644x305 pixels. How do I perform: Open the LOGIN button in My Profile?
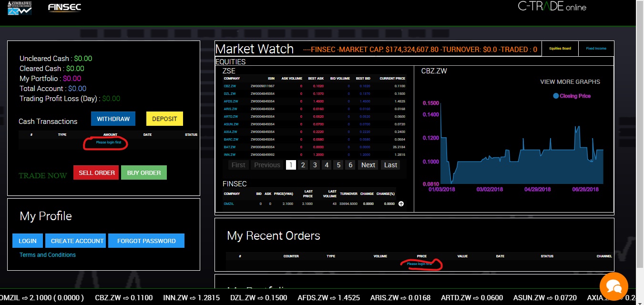coord(28,241)
